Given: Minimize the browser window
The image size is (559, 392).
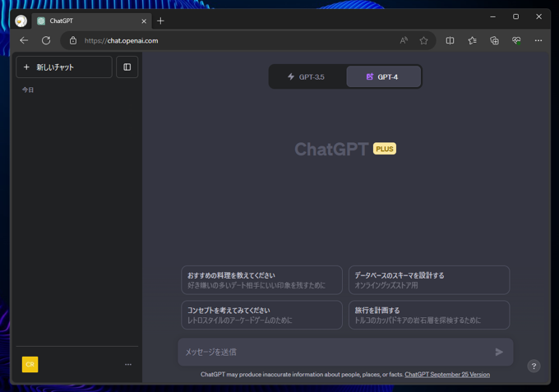Looking at the screenshot, I should pos(492,16).
